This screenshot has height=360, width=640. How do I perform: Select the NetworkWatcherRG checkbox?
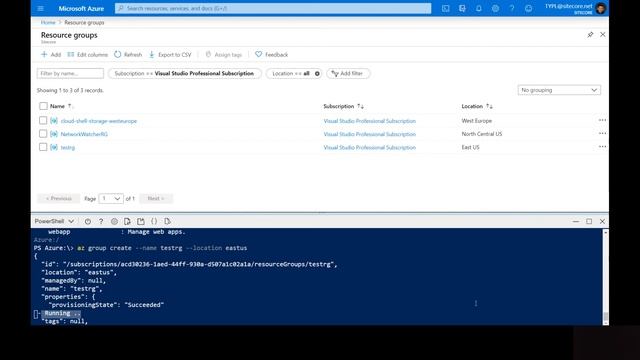coord(43,133)
